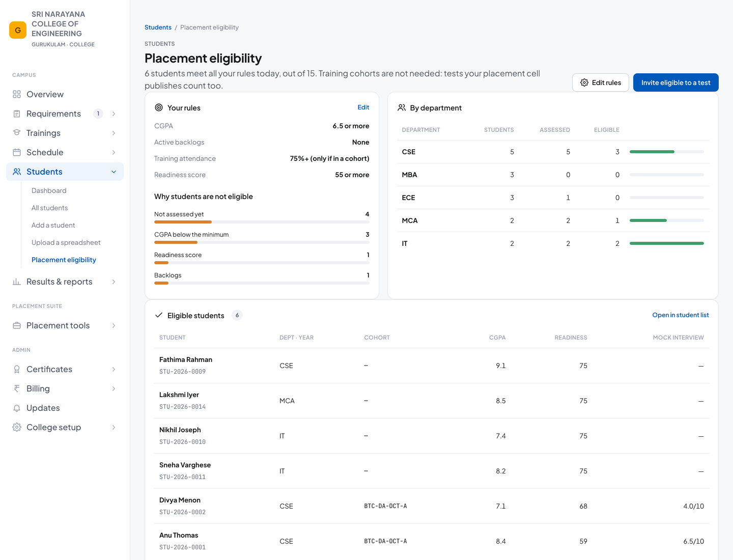Viewport: 733px width, 560px height.
Task: Click the Requirements clipboard icon
Action: pyautogui.click(x=17, y=114)
